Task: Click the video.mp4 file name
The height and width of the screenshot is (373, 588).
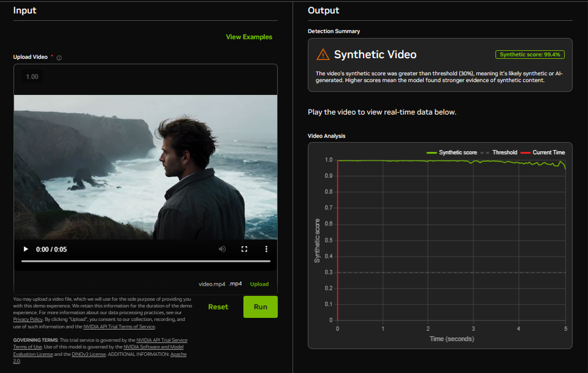Action: [x=212, y=284]
